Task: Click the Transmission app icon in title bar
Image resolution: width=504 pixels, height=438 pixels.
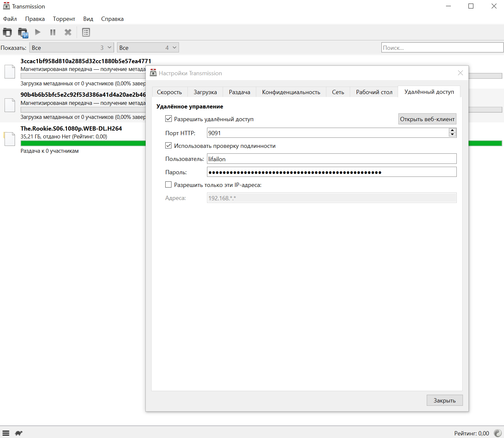Action: point(7,6)
